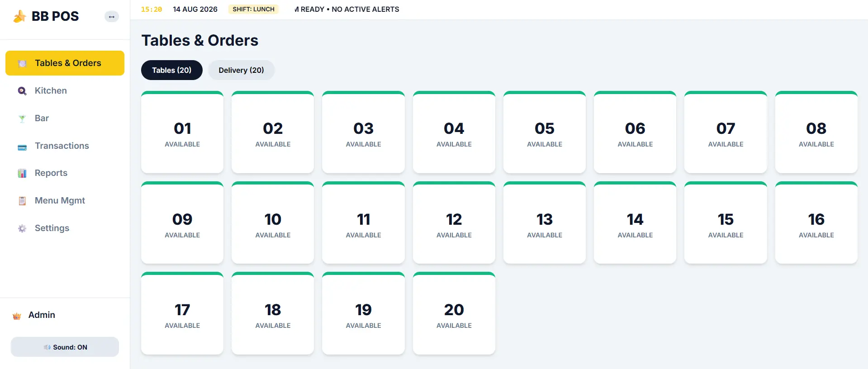The image size is (868, 369).
Task: Toggle the Sound: ON button
Action: 65,347
